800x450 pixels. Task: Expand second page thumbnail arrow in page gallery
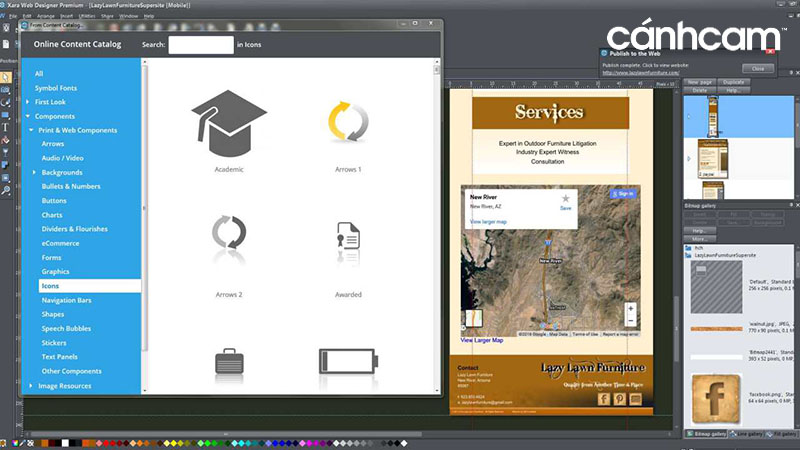(x=689, y=159)
